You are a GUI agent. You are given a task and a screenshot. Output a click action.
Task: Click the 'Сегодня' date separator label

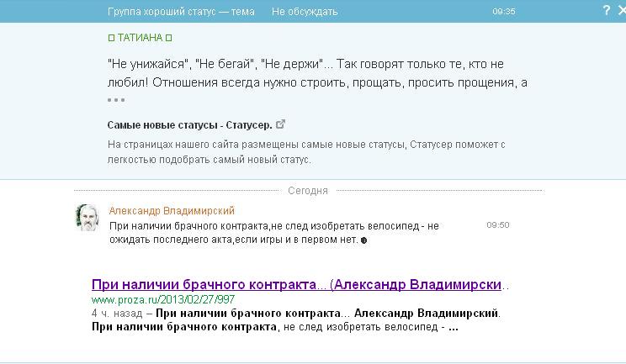(x=308, y=191)
